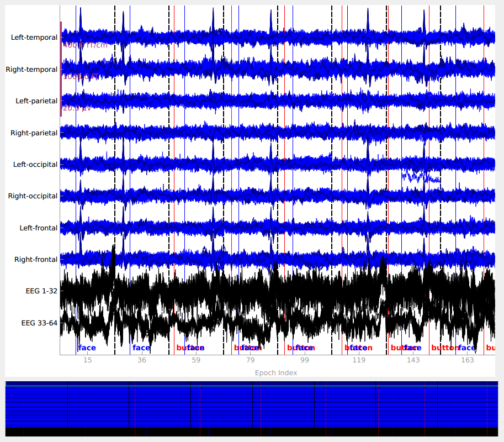Select epoch 119 on the x-axis
Screen dimensions: 504x442
pyautogui.click(x=359, y=360)
